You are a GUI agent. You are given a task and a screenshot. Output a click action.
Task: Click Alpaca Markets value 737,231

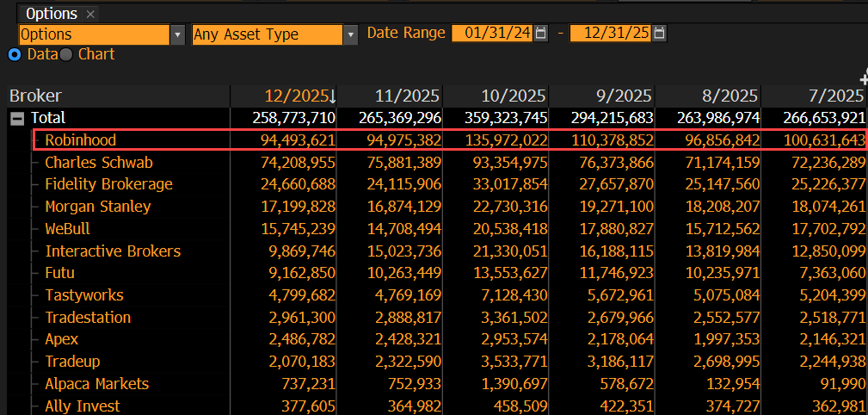(310, 384)
